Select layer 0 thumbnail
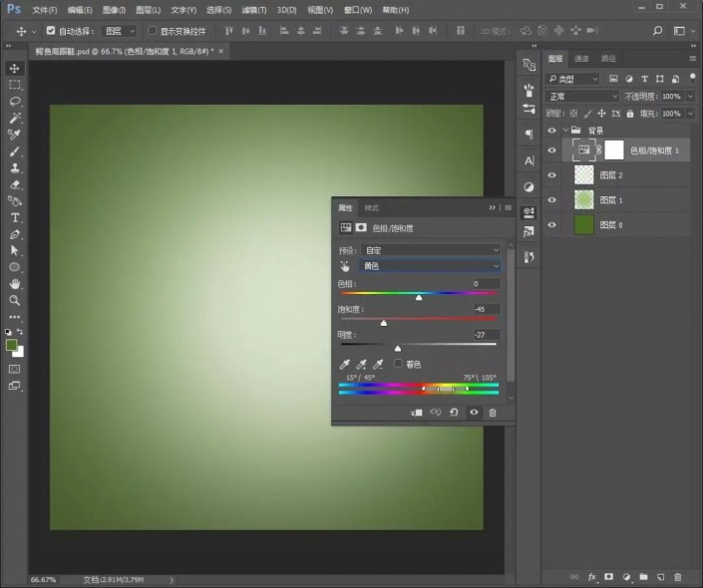703x588 pixels. click(x=583, y=225)
